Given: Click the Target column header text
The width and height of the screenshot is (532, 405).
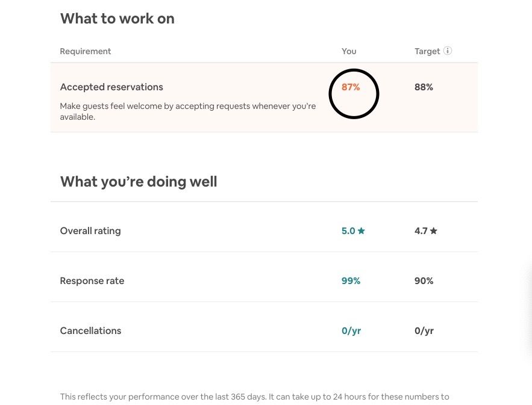Looking at the screenshot, I should [427, 52].
